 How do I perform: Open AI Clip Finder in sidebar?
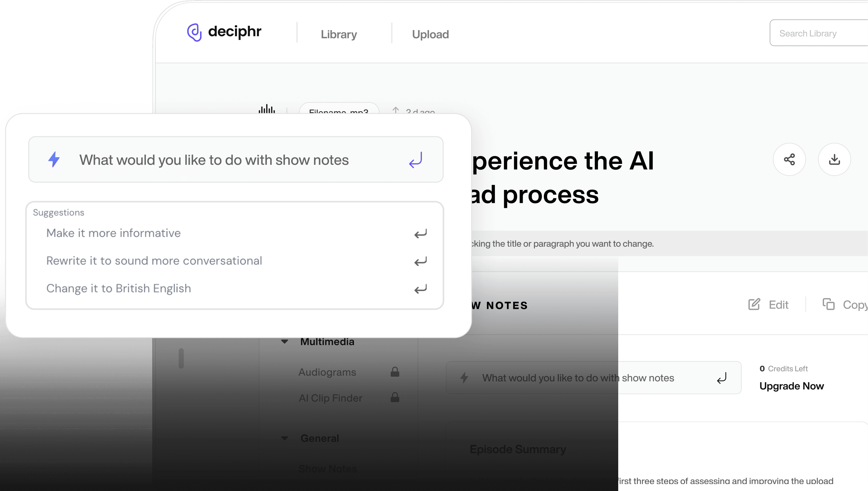(330, 398)
